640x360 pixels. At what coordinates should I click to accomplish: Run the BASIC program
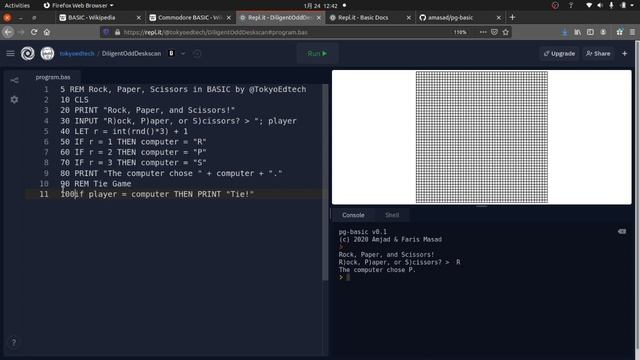(317, 53)
